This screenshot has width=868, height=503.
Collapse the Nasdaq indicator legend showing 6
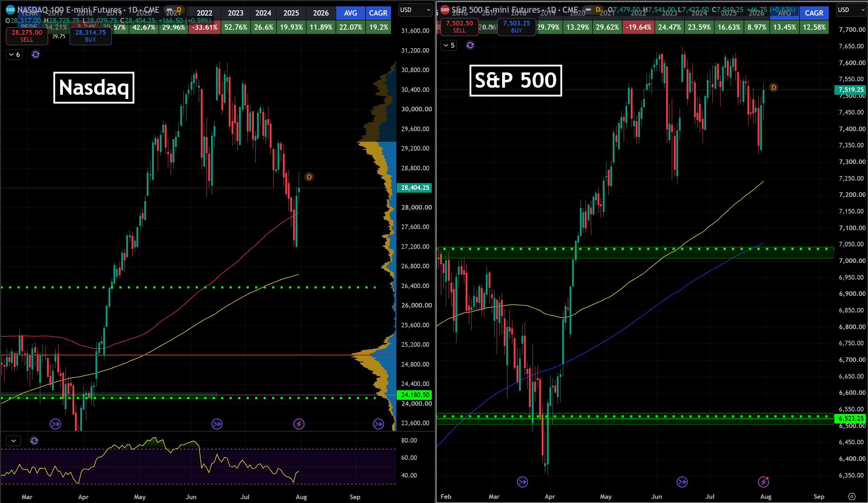[x=14, y=54]
